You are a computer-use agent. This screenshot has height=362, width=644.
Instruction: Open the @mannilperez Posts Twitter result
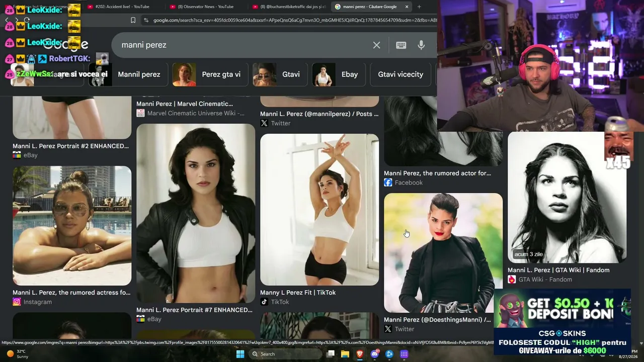click(x=319, y=114)
